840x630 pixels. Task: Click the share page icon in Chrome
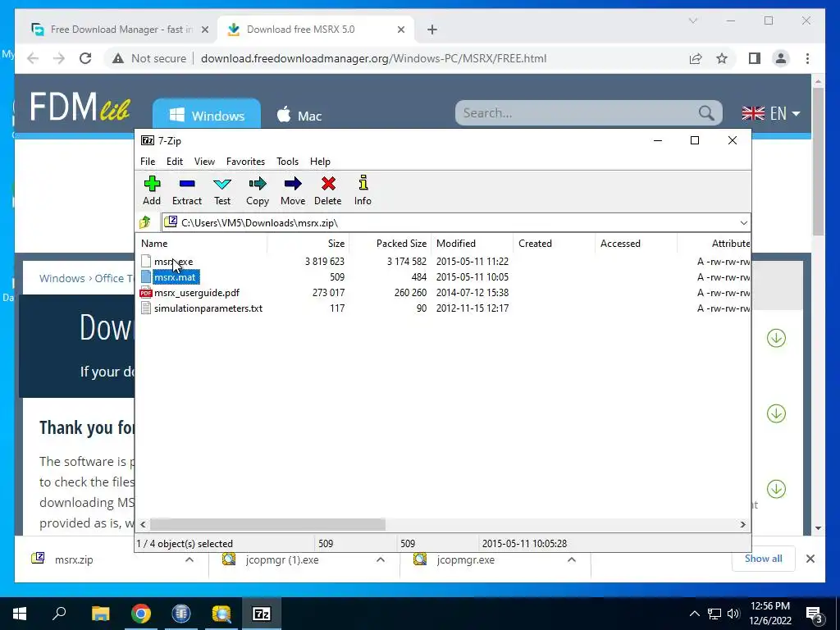[x=696, y=58]
